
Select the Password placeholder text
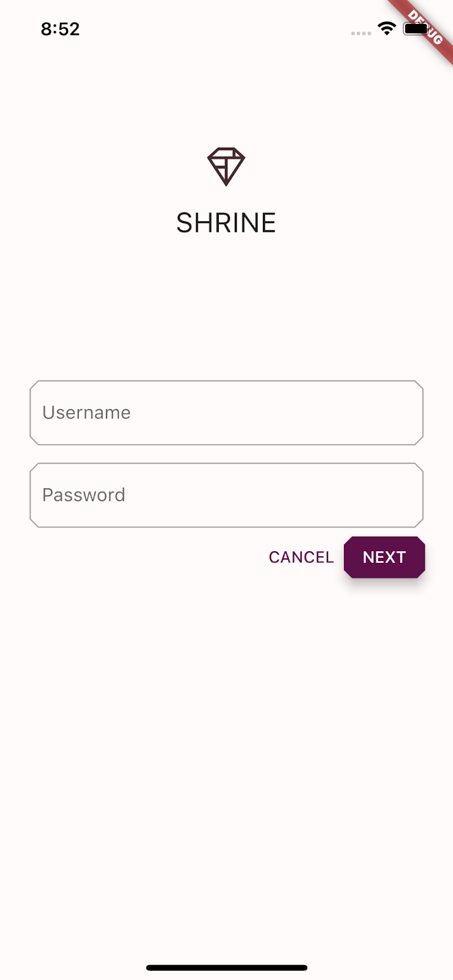coord(83,495)
